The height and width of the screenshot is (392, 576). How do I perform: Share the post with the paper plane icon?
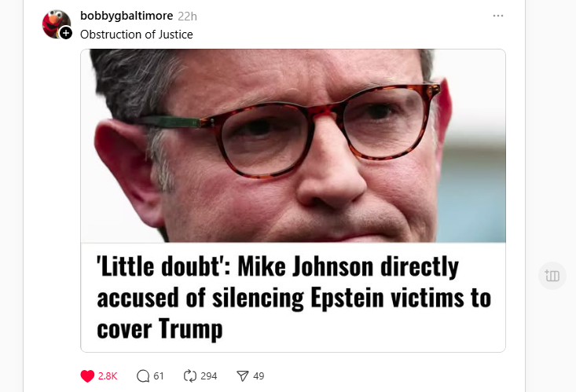243,376
